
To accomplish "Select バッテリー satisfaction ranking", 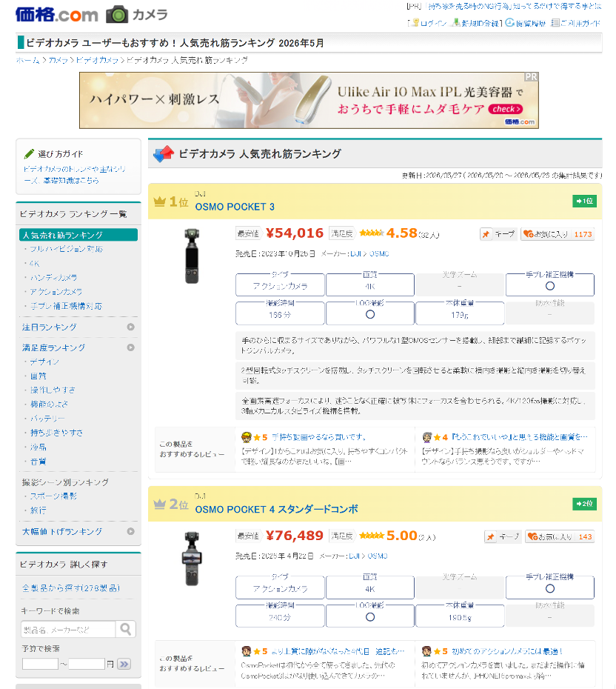I will [x=47, y=419].
